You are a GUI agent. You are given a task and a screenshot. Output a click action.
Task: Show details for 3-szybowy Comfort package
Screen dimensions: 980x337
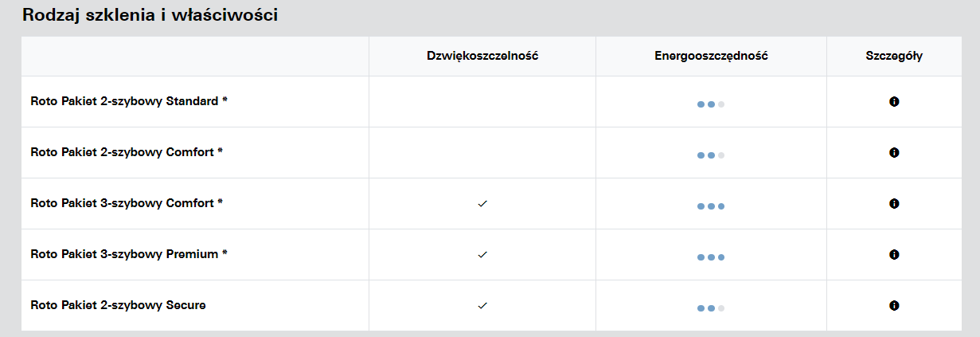point(894,204)
